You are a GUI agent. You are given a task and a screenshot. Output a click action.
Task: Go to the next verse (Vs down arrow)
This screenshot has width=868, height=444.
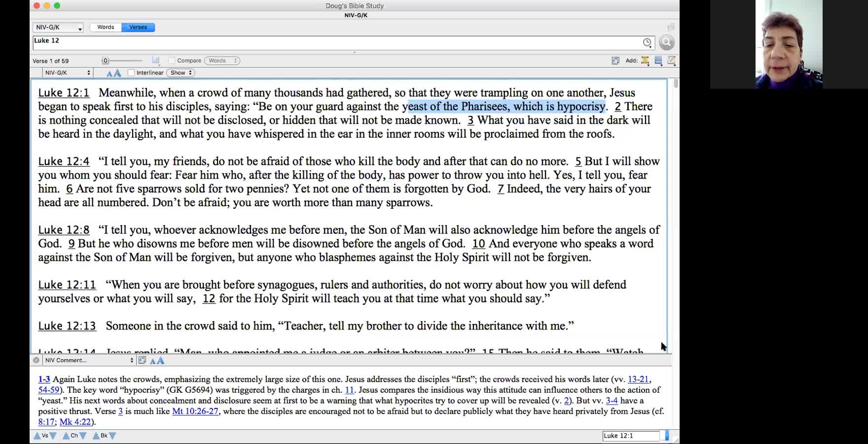point(53,436)
